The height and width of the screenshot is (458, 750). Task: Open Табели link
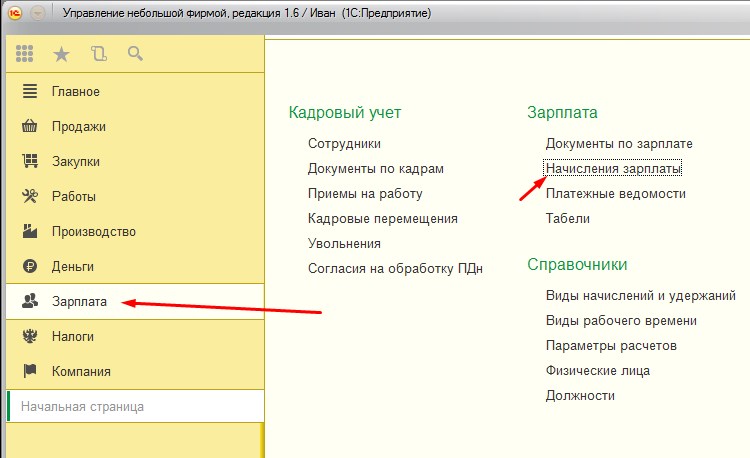click(568, 218)
